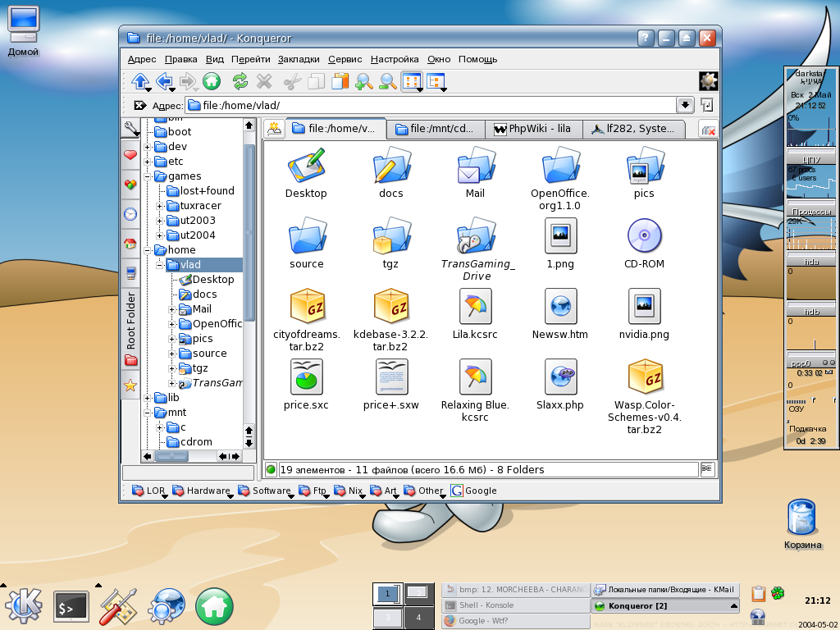Open the address history dropdown arrow
840x630 pixels.
point(685,105)
